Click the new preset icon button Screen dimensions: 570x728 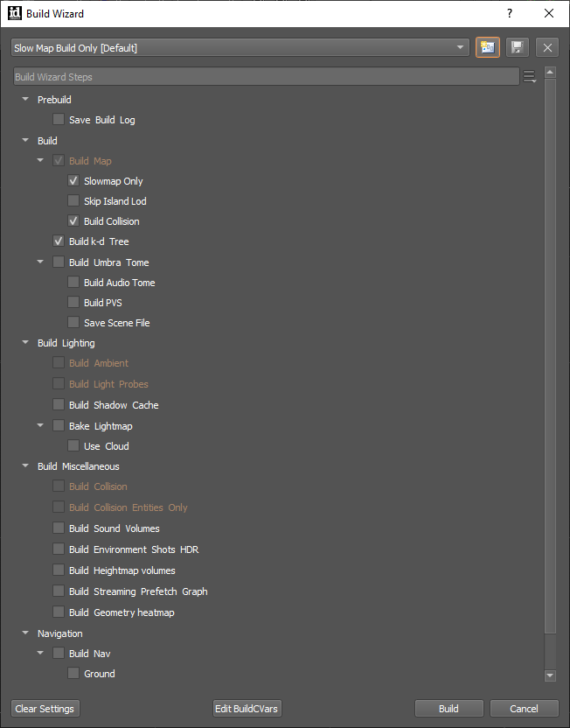[x=488, y=47]
